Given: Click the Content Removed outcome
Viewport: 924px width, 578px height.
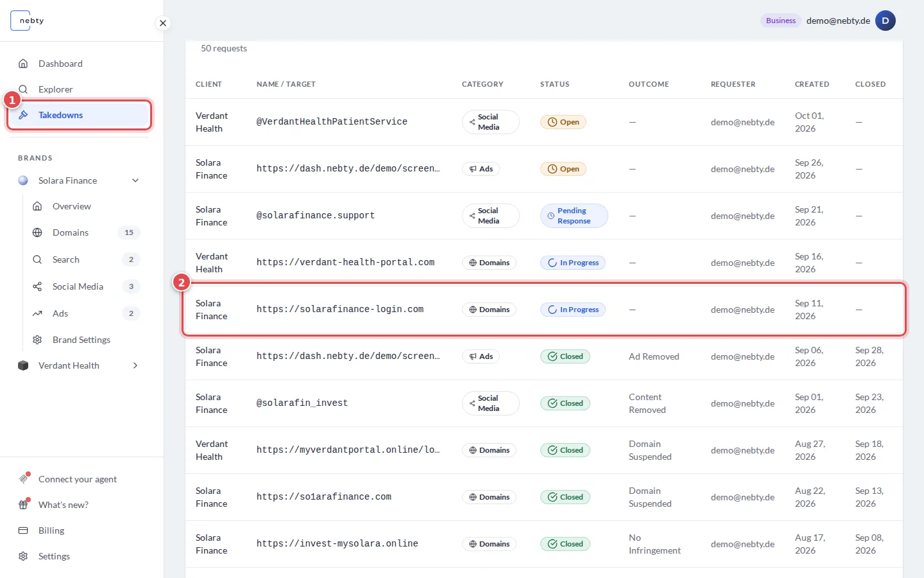Looking at the screenshot, I should [647, 403].
